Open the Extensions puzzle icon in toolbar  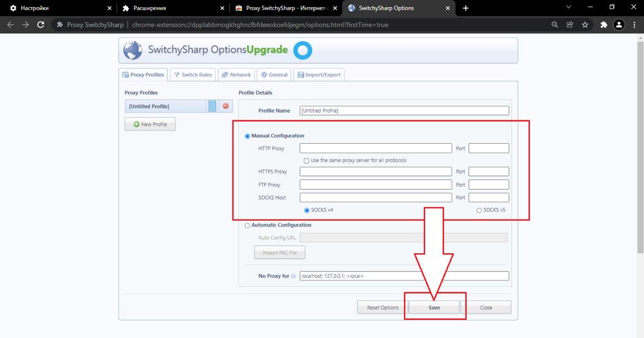603,25
